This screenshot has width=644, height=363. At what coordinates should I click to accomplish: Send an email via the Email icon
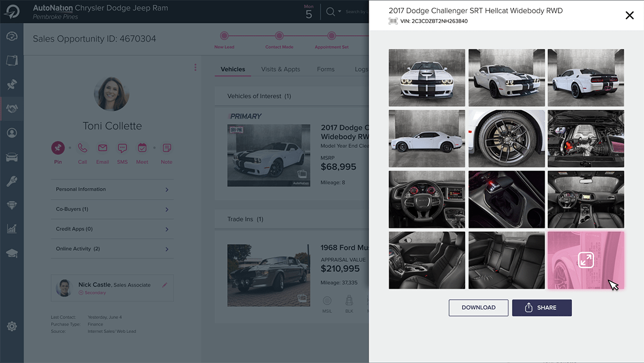tap(103, 147)
